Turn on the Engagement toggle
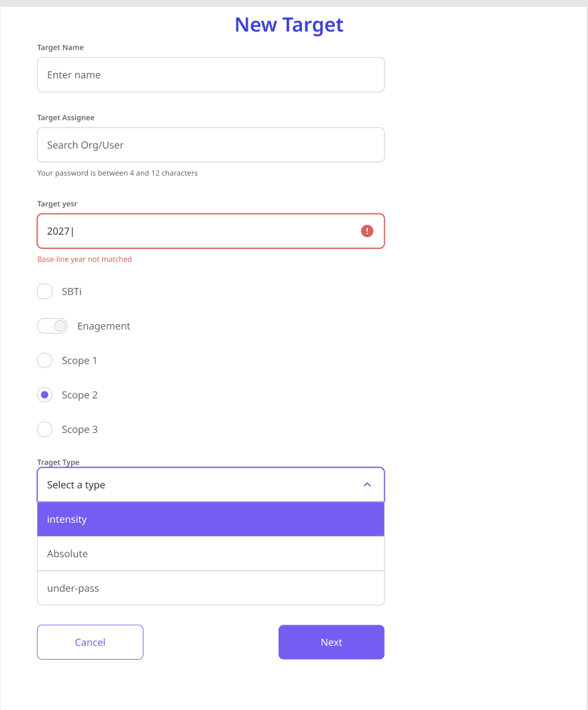This screenshot has height=710, width=588. click(52, 325)
